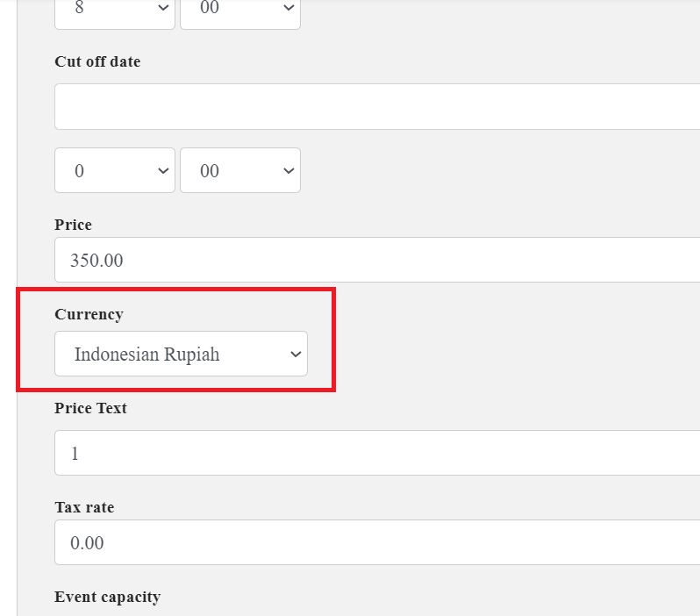Click the Price label
This screenshot has height=616, width=700.
(73, 225)
